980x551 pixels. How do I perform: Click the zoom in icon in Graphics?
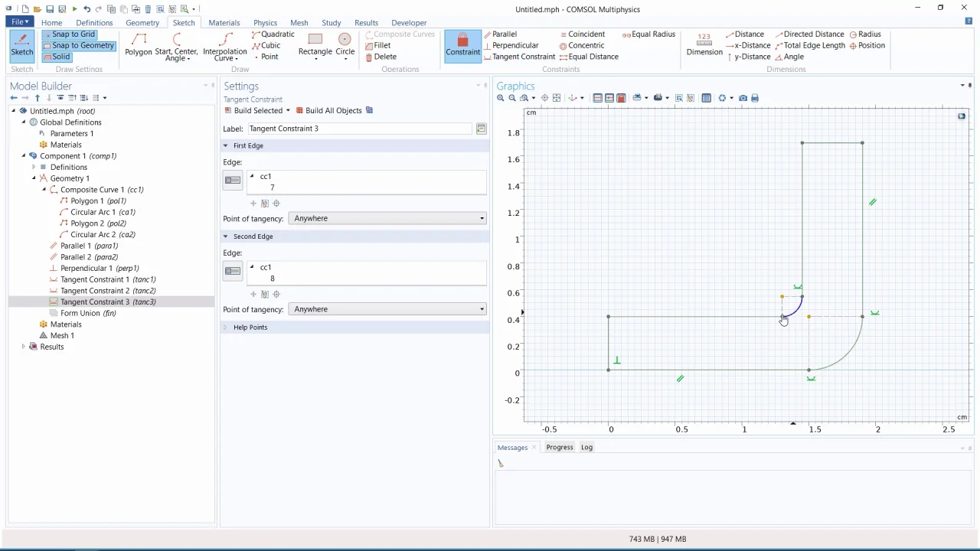tap(501, 98)
